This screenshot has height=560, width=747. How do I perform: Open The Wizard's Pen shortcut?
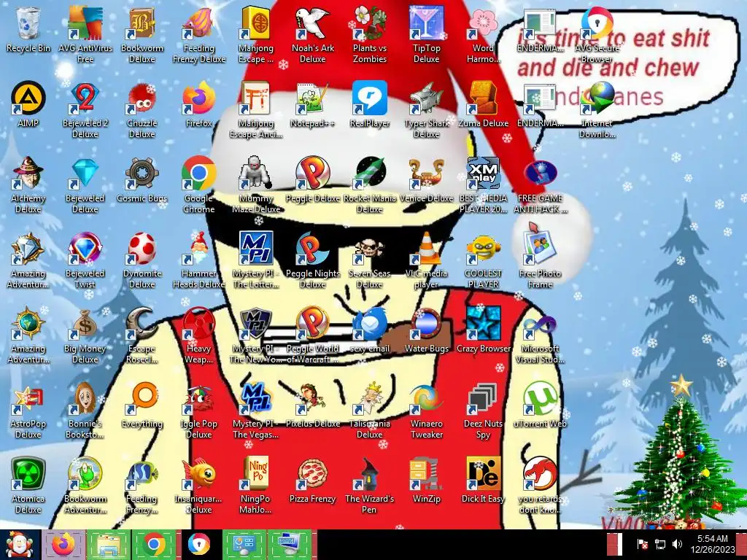370,485
